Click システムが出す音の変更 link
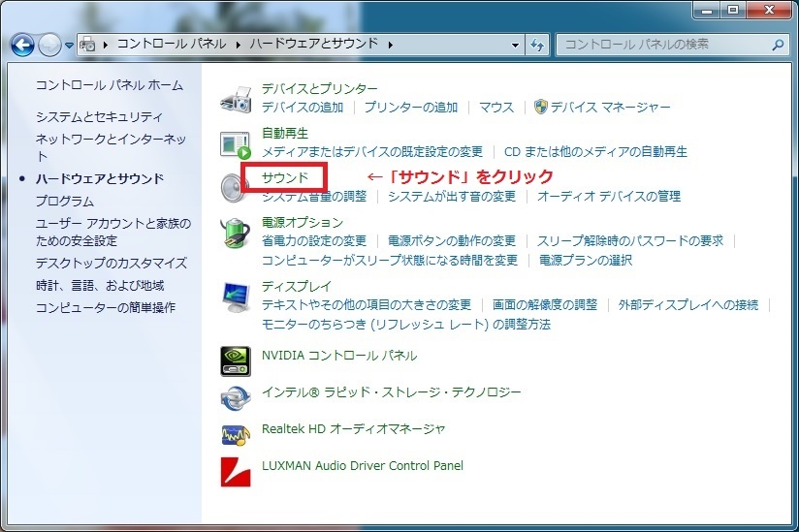Image resolution: width=799 pixels, height=532 pixels. click(452, 197)
